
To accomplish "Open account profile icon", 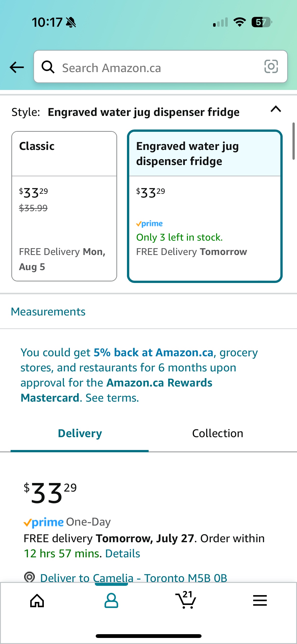I will coord(111,601).
